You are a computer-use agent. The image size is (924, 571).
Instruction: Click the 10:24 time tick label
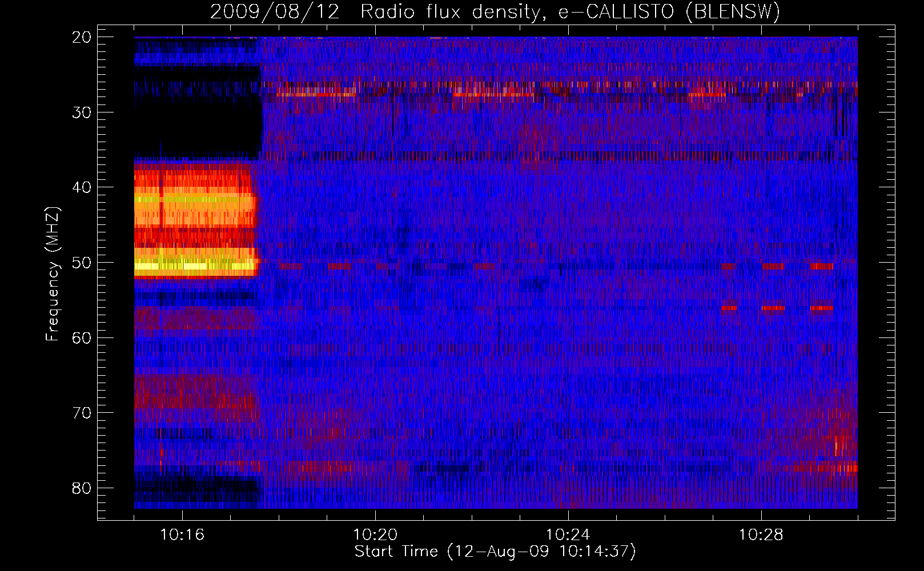[x=568, y=535]
